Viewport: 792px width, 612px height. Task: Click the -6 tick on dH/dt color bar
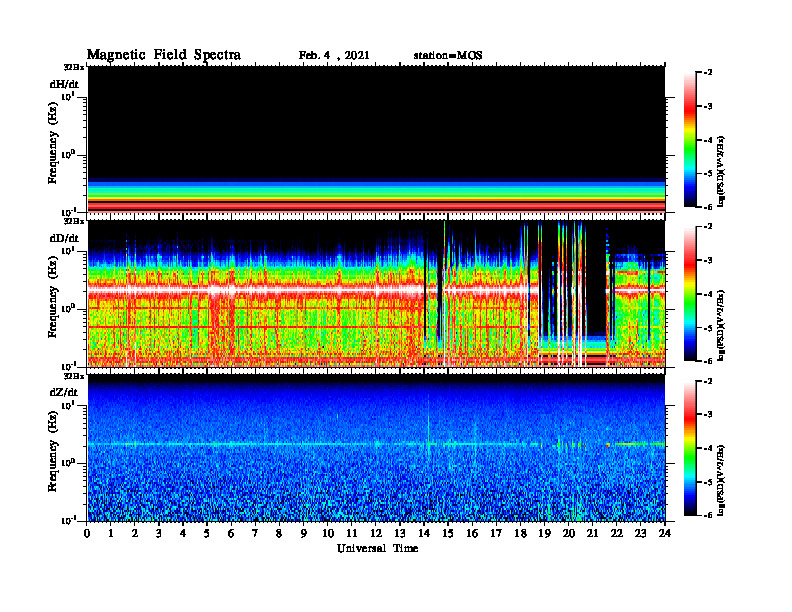[x=708, y=207]
